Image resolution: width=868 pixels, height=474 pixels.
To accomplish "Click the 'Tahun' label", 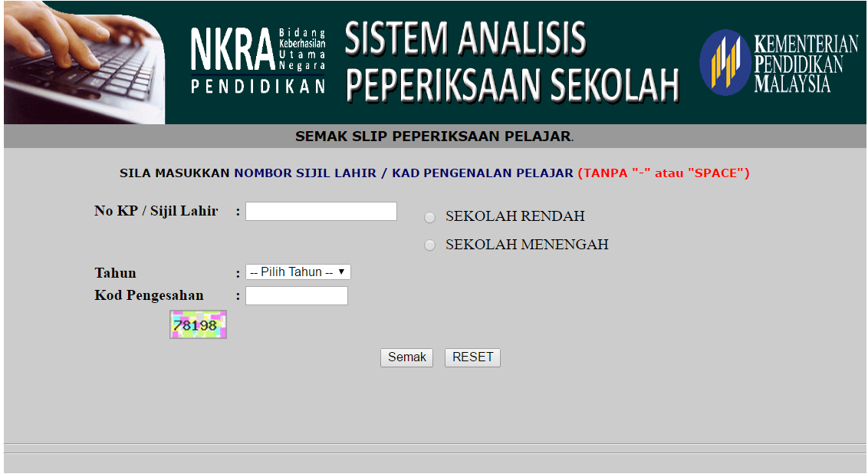I will 115,273.
